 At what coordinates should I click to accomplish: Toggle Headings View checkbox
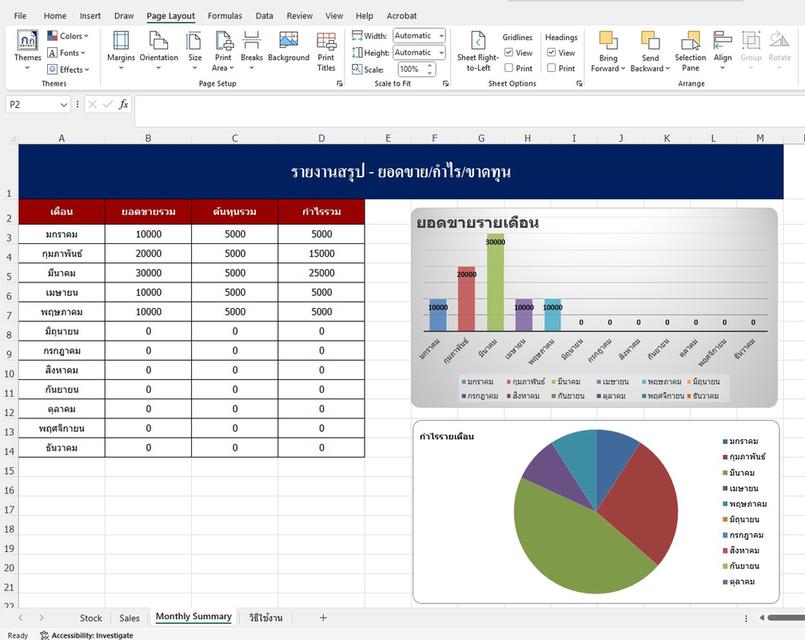pos(551,52)
